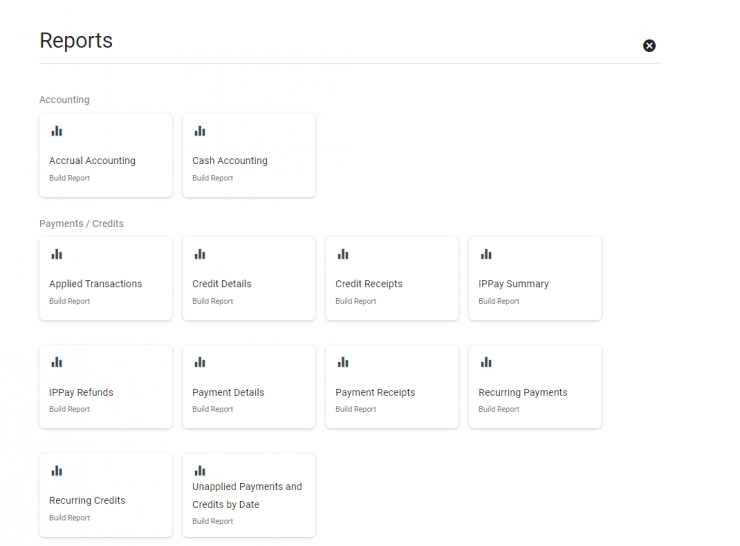Open the IPPay Refunds report
Viewport: 740px width, 546px height.
81,392
